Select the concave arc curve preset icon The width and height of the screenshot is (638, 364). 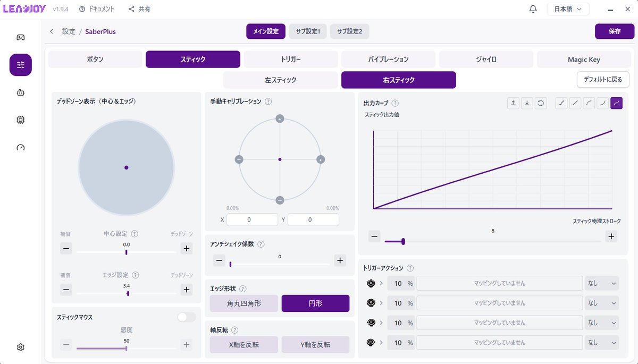[603, 103]
